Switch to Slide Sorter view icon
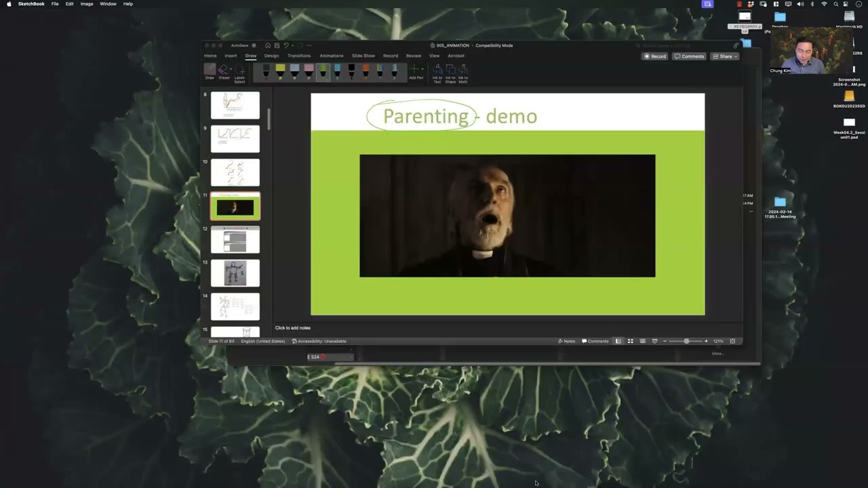This screenshot has height=488, width=868. [x=630, y=341]
